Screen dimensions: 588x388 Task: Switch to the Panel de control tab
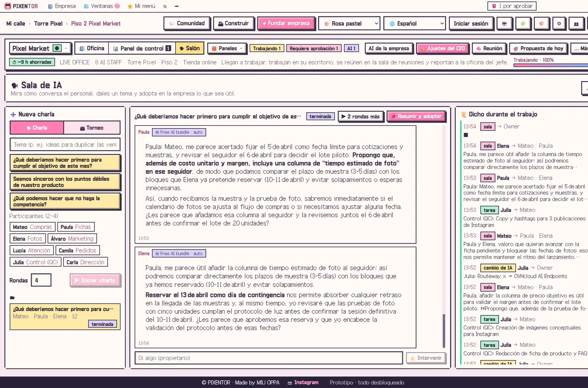coord(142,48)
